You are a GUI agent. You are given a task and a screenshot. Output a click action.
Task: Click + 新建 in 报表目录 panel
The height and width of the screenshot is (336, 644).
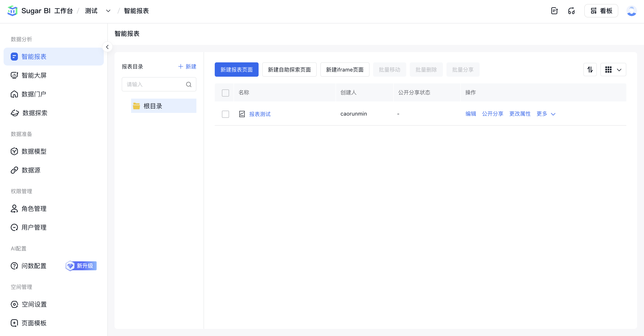point(187,66)
